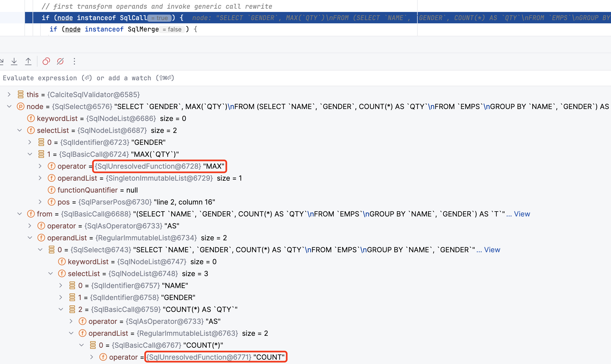The image size is (611, 364).
Task: Collapse the top selectList SqlNodeList@6687
Action: (20, 130)
